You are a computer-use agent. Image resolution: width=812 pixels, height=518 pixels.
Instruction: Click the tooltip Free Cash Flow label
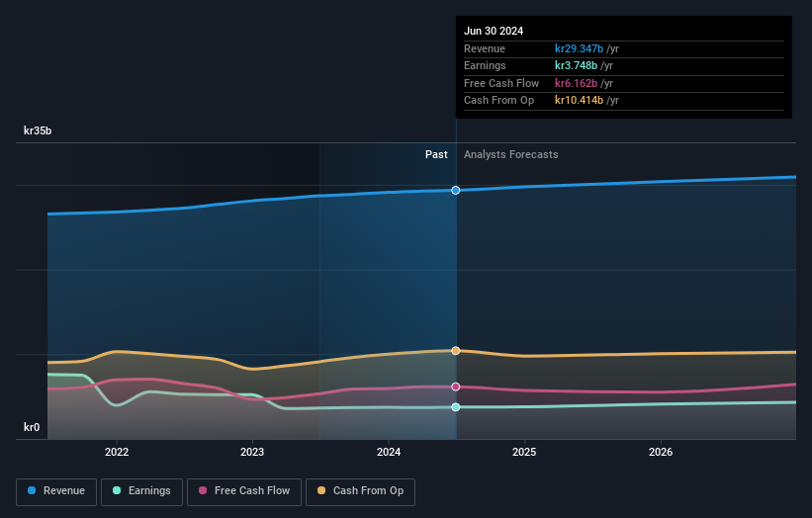coord(501,83)
